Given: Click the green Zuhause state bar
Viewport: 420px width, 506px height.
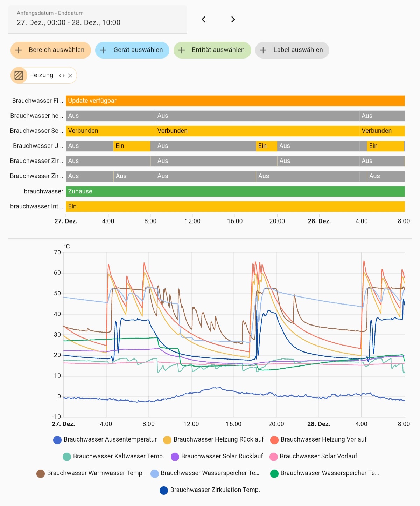Looking at the screenshot, I should (235, 191).
